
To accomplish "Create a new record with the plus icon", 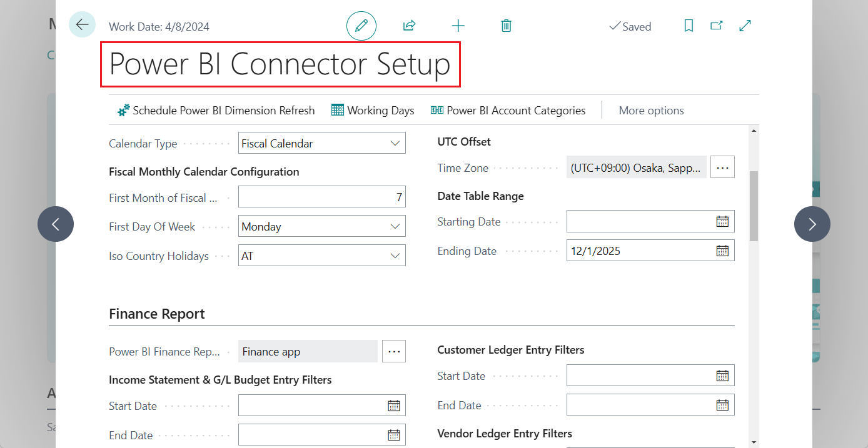I will pyautogui.click(x=458, y=26).
